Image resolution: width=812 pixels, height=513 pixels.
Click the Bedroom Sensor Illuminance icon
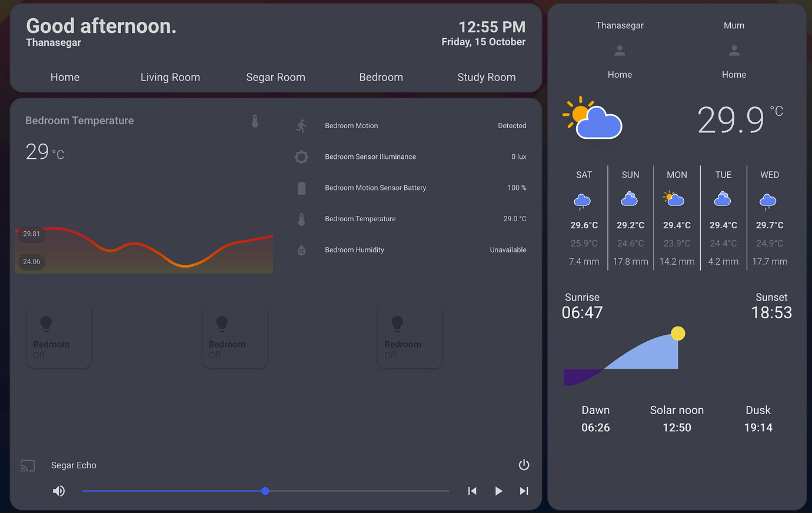301,156
